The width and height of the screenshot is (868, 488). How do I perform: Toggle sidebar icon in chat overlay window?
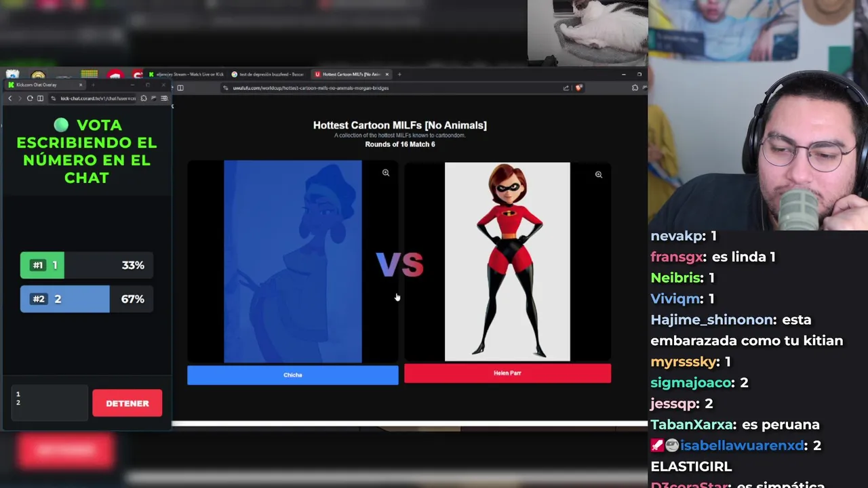point(40,98)
